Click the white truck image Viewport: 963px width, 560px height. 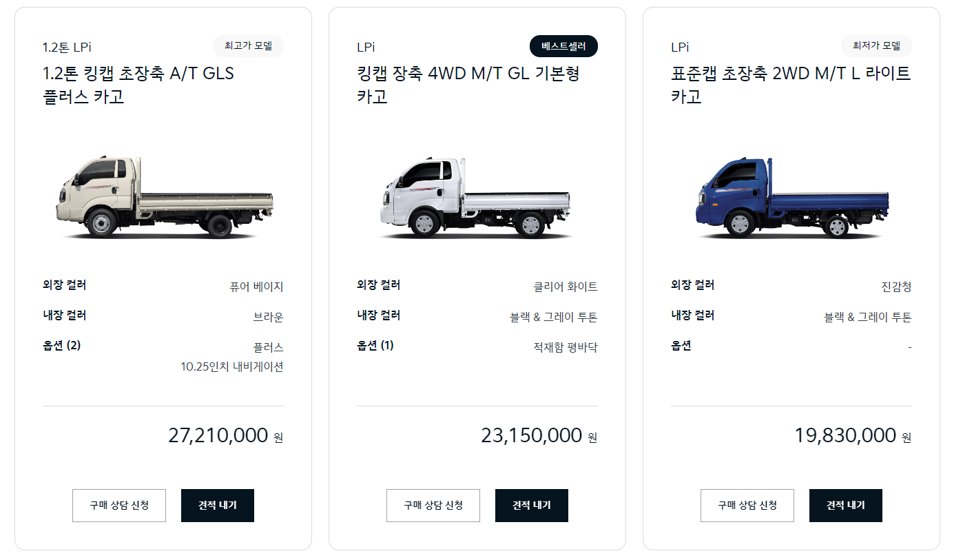(477, 196)
